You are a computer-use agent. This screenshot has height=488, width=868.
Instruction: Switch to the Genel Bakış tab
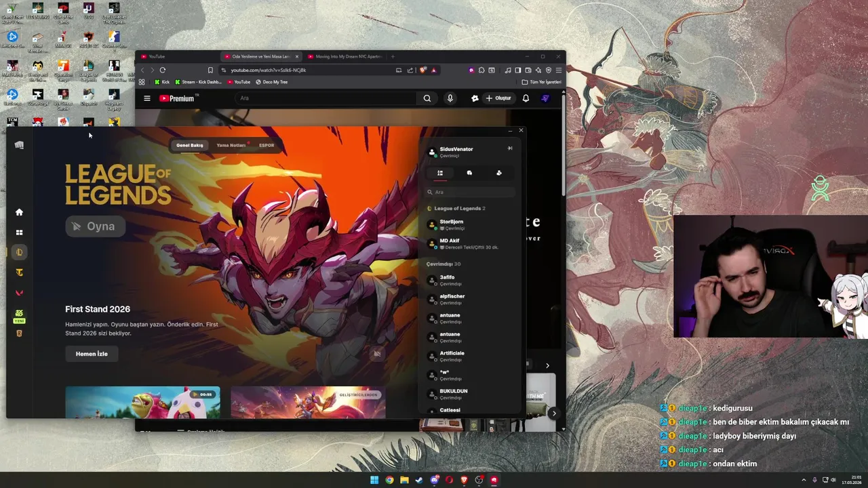tap(190, 145)
